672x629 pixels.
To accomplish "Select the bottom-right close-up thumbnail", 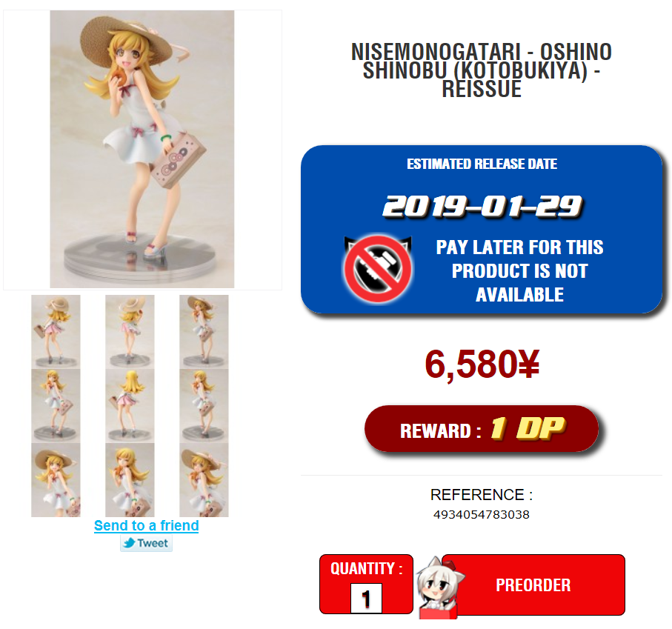I will click(204, 480).
